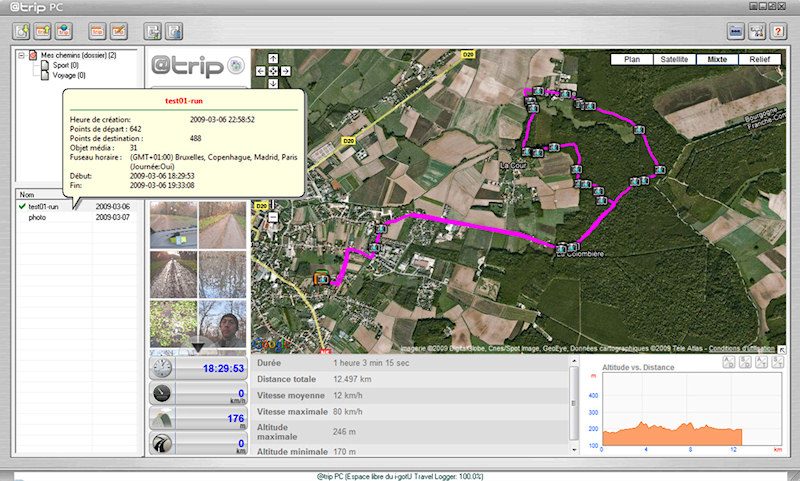Image resolution: width=800 pixels, height=481 pixels.
Task: Pan the map right with arrow
Action: pos(286,71)
